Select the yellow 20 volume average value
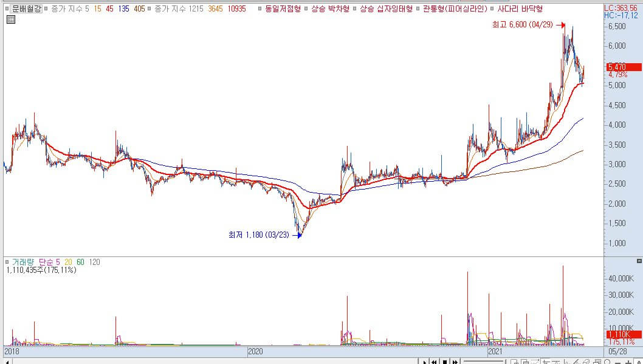 click(68, 262)
